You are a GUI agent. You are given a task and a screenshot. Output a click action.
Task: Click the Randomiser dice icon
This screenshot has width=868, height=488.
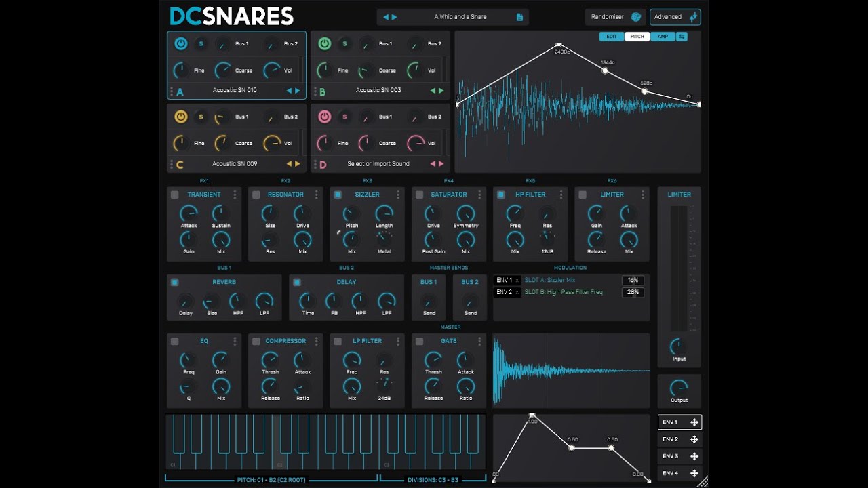click(636, 17)
